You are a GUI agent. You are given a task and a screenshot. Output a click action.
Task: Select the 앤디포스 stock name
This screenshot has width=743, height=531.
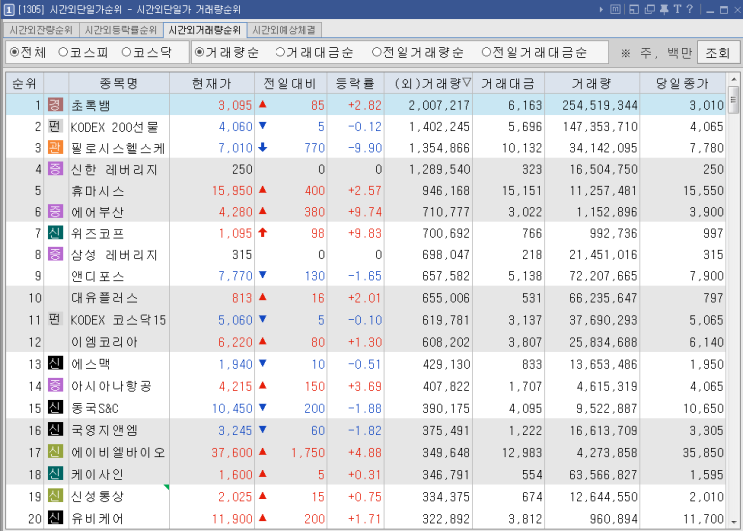pyautogui.click(x=98, y=276)
